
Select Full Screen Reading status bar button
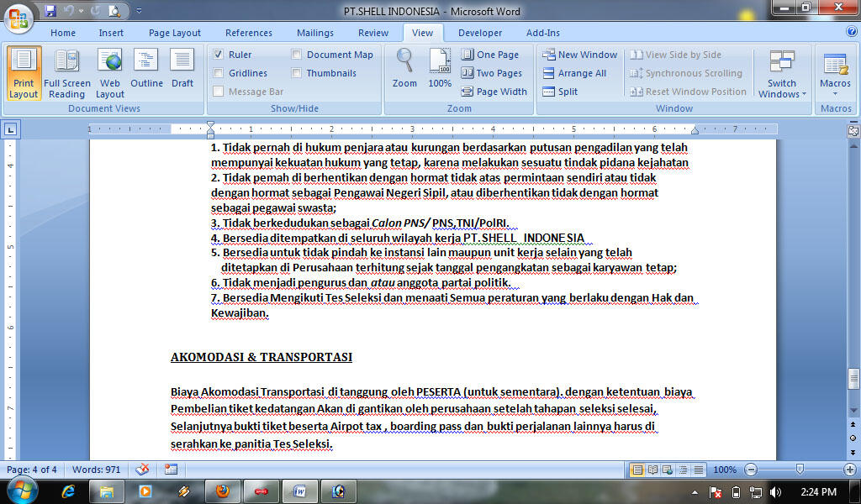652,470
